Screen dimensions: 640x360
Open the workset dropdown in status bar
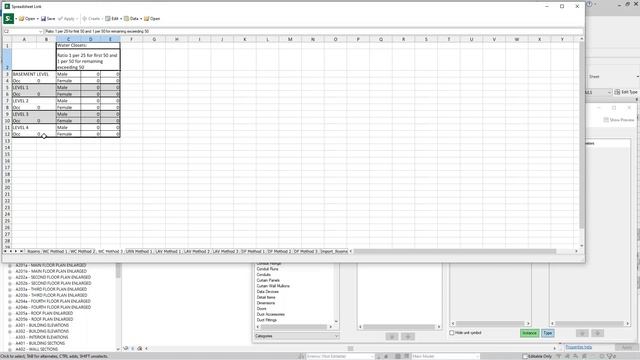click(340, 356)
